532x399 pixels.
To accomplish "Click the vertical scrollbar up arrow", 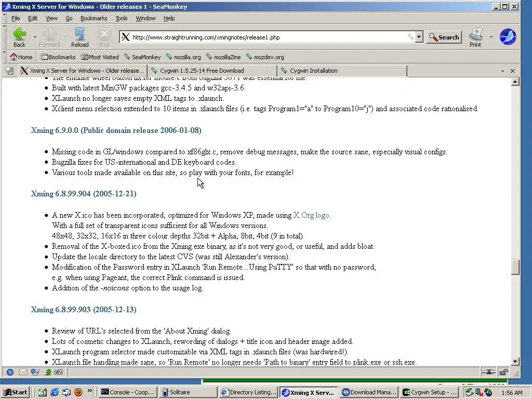I will [x=515, y=82].
